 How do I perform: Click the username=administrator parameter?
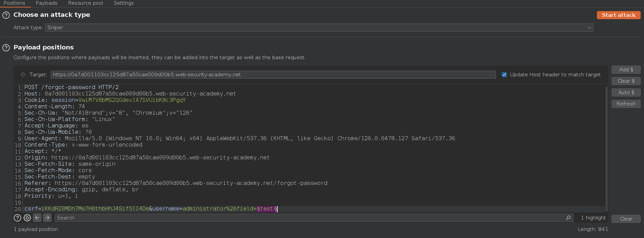point(189,209)
